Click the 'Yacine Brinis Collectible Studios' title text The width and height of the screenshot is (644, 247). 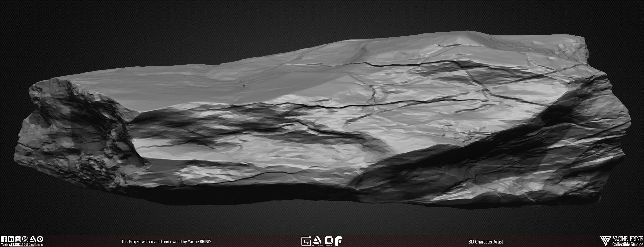[628, 242]
